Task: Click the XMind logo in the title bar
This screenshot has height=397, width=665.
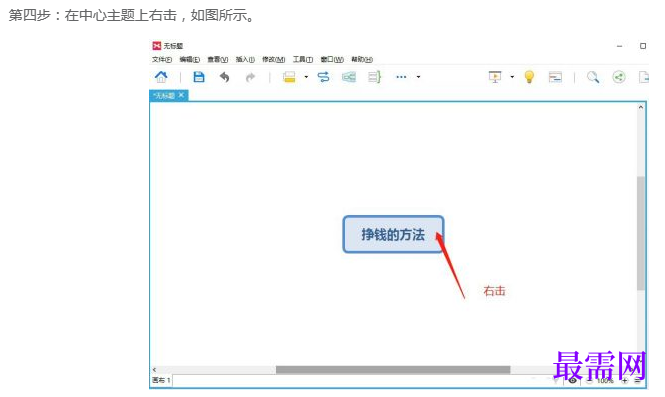Action: coord(157,45)
